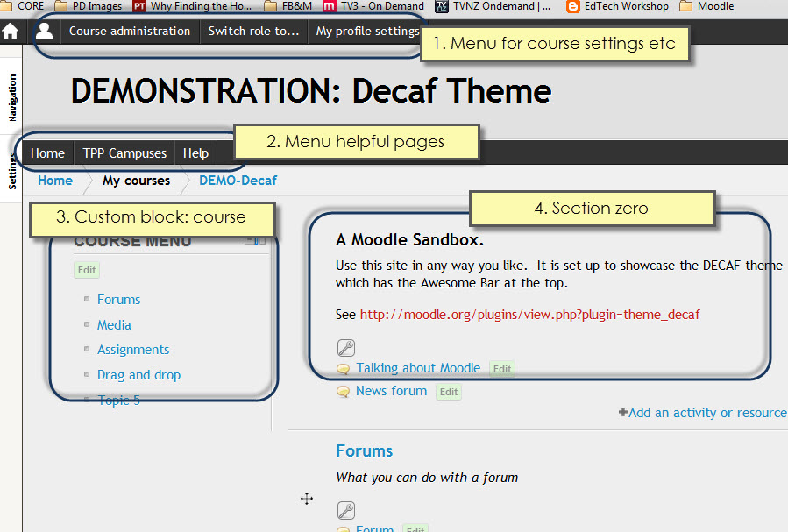Open Assignments link in Course Menu

[x=133, y=350]
